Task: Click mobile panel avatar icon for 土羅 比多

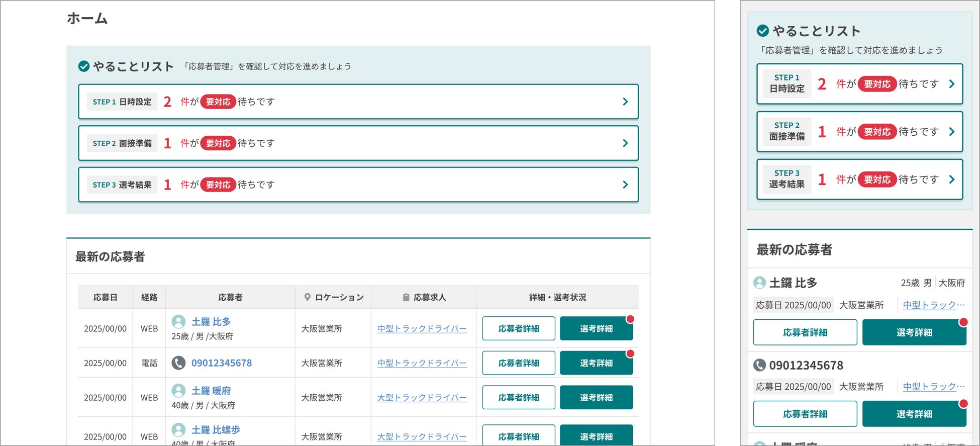Action: point(759,283)
